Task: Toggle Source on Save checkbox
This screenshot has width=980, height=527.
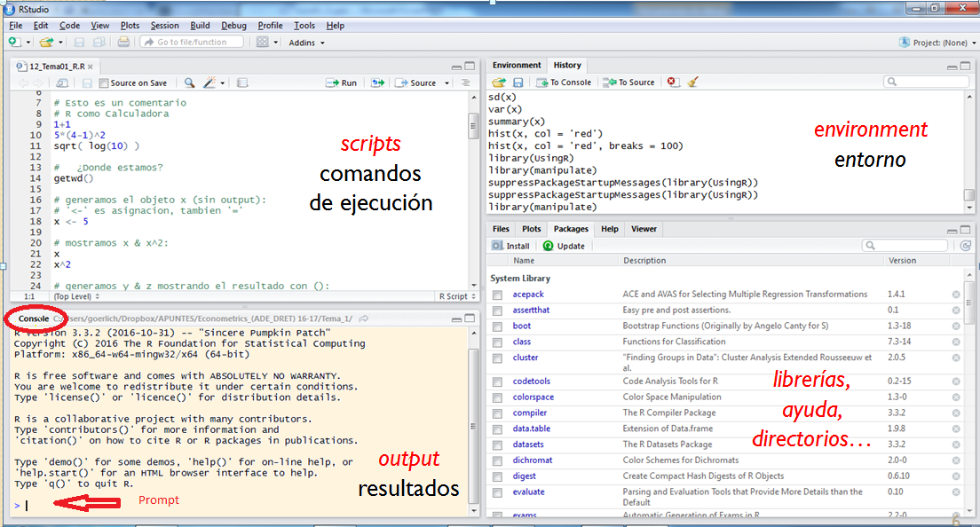Action: pyautogui.click(x=105, y=83)
